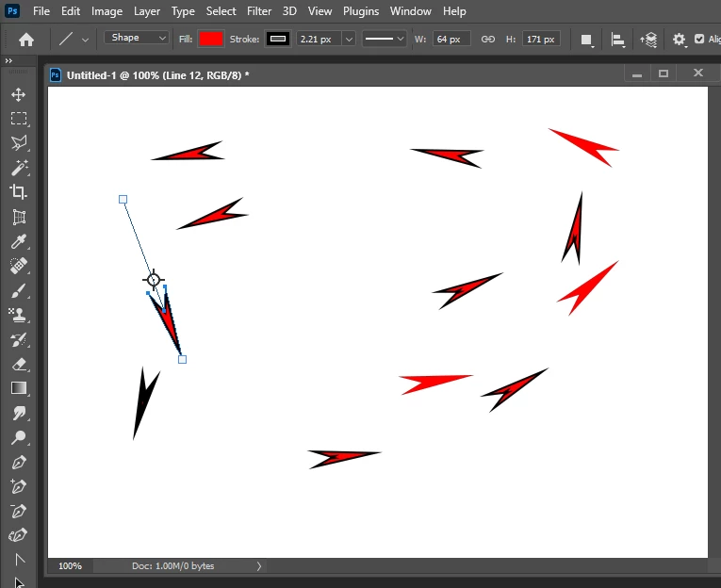Toggle the Align Edges checkbox
The image size is (721, 588).
(x=699, y=39)
